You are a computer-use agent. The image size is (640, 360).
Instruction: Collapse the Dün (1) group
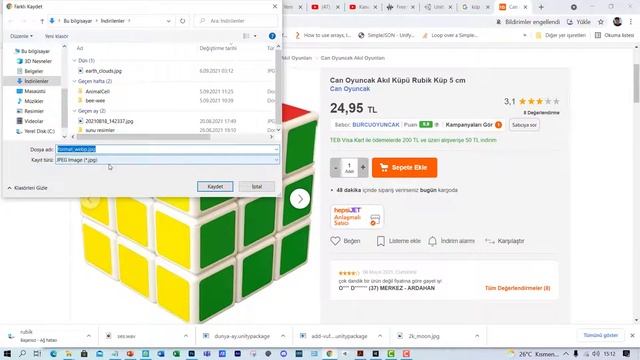click(x=74, y=60)
